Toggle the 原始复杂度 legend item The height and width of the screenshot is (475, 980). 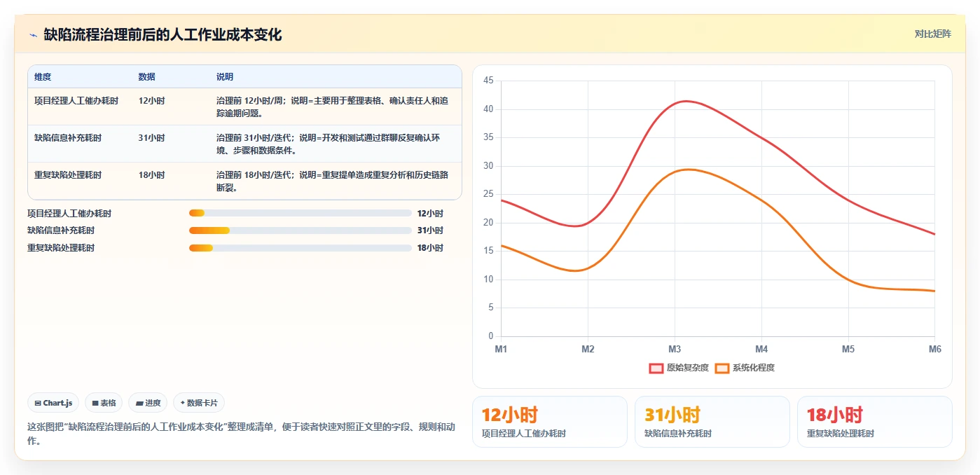[x=679, y=368]
